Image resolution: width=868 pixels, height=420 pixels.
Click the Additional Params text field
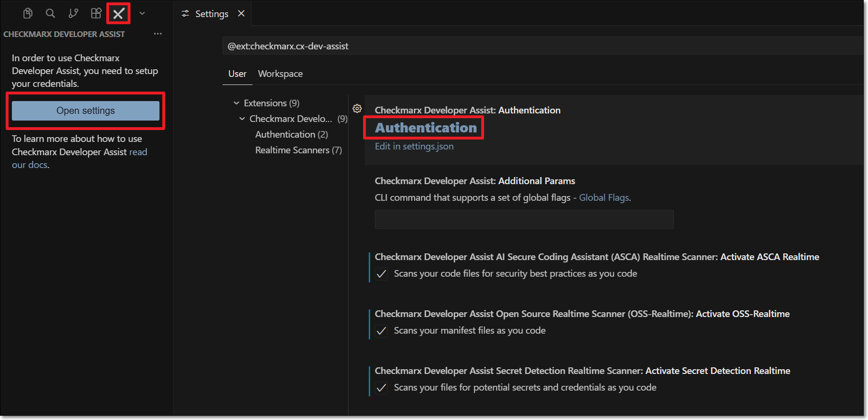[x=524, y=219]
